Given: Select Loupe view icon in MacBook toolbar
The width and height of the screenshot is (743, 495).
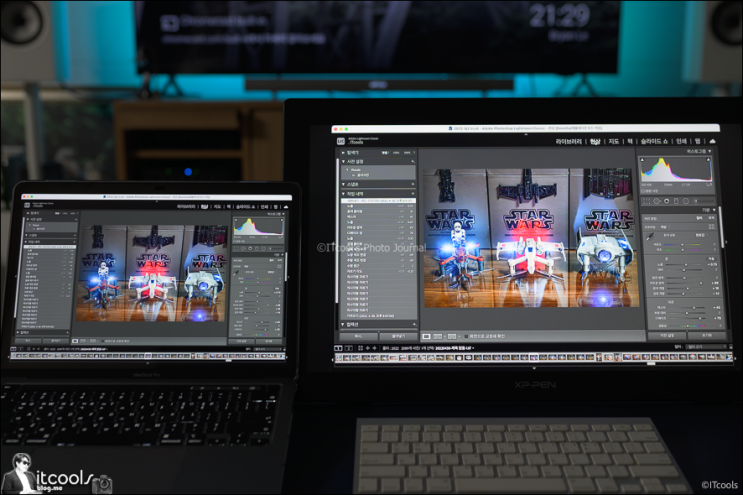Looking at the screenshot, I should coord(75,341).
